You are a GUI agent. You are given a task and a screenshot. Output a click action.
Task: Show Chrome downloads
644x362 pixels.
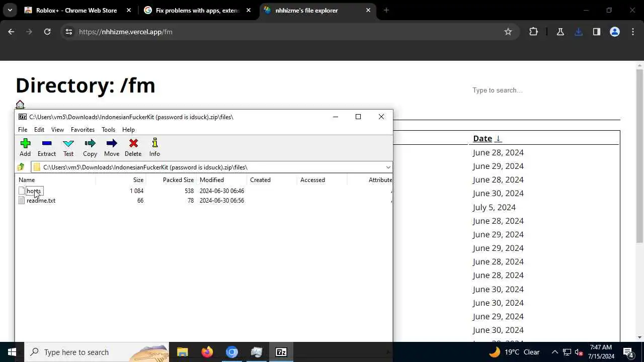[579, 32]
